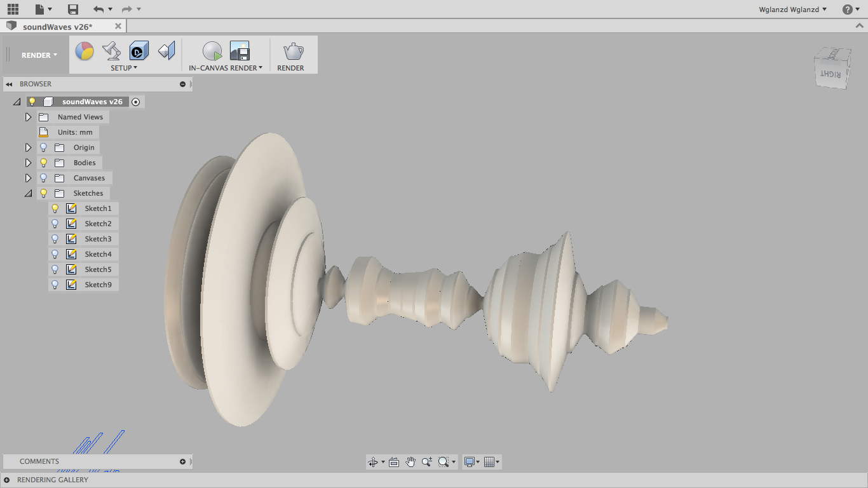Select the Zoom plus/minus tool
This screenshot has width=868, height=488.
click(x=427, y=462)
